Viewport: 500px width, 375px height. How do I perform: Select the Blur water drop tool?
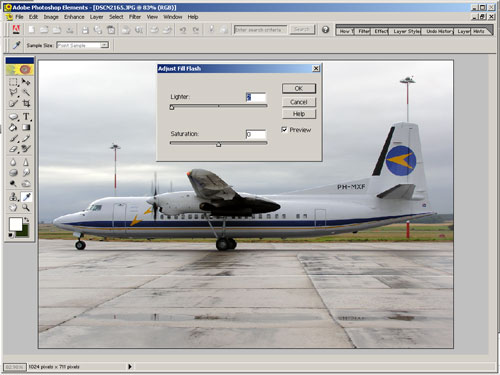click(13, 162)
